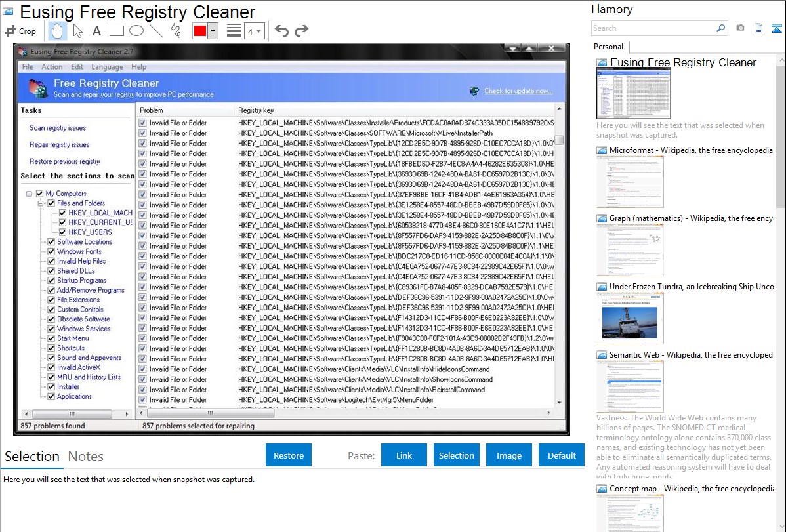Screen dimensions: 786x532
Task: Select the Crop tool
Action: click(x=20, y=31)
